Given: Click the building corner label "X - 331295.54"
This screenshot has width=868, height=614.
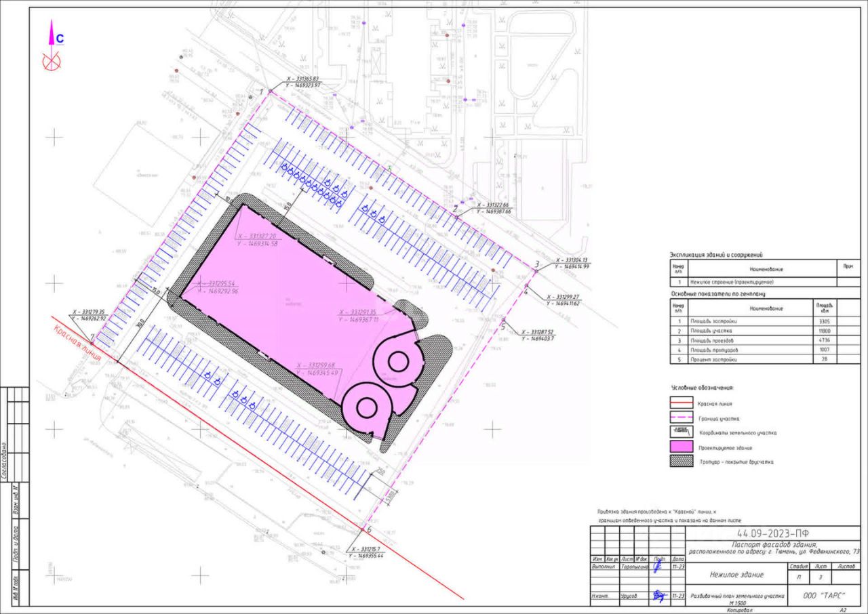Looking at the screenshot, I should (215, 283).
